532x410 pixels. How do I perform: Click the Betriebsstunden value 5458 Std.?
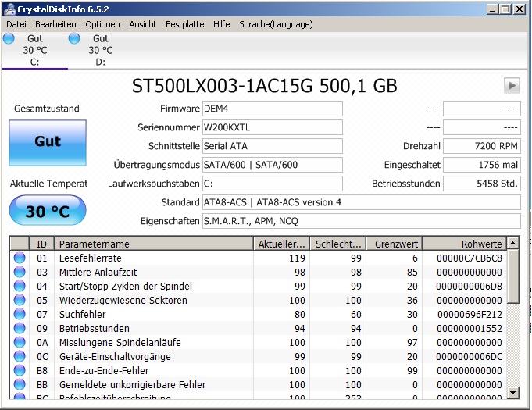pos(482,184)
